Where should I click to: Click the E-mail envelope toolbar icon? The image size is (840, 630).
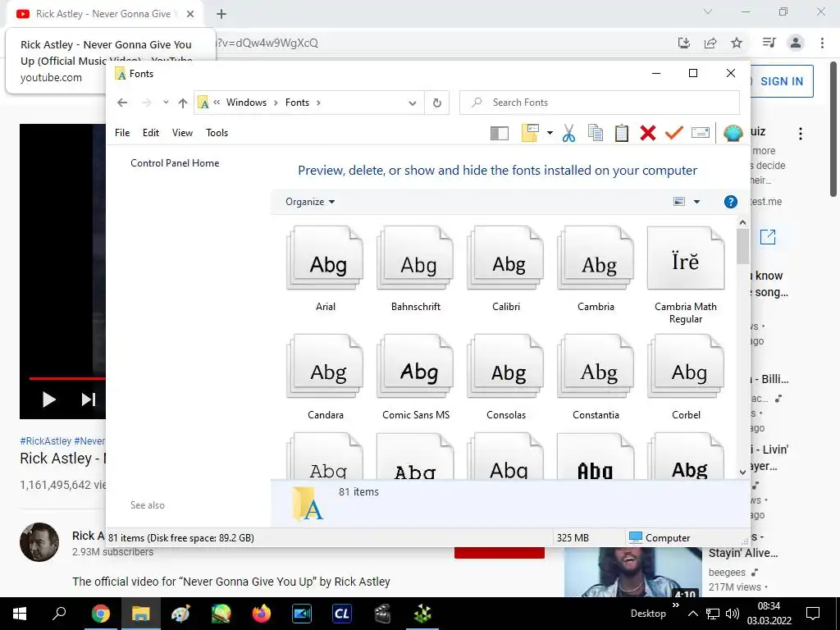coord(701,133)
